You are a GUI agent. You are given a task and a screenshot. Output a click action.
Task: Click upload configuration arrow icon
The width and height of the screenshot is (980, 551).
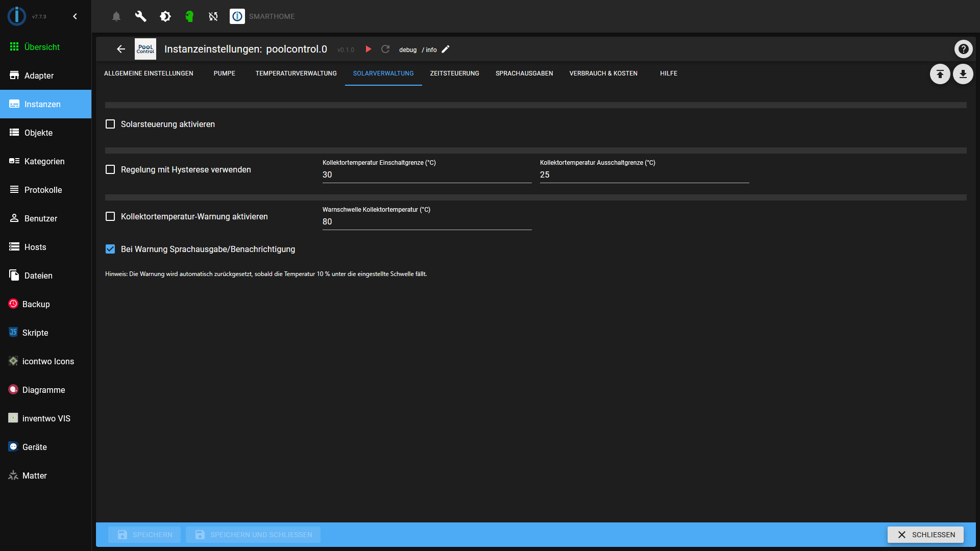[x=940, y=74]
